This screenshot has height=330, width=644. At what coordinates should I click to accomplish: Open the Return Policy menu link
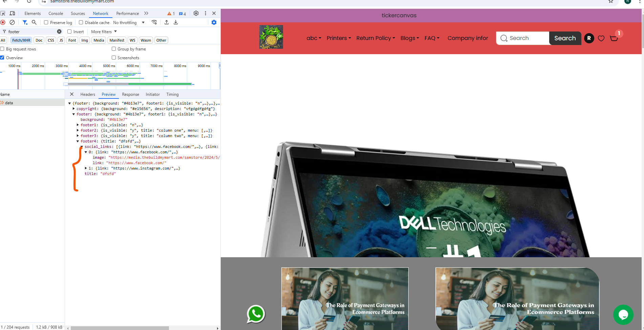[x=376, y=38]
